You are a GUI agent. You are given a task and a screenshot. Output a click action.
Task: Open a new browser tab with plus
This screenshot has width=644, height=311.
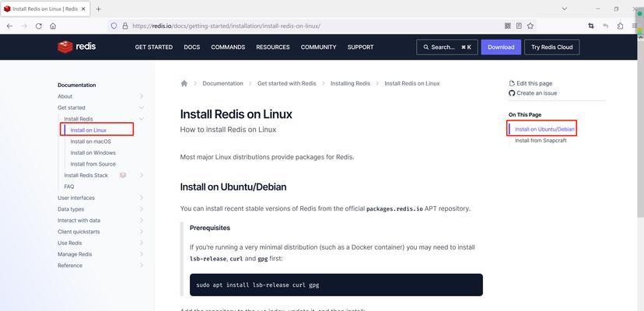click(98, 9)
